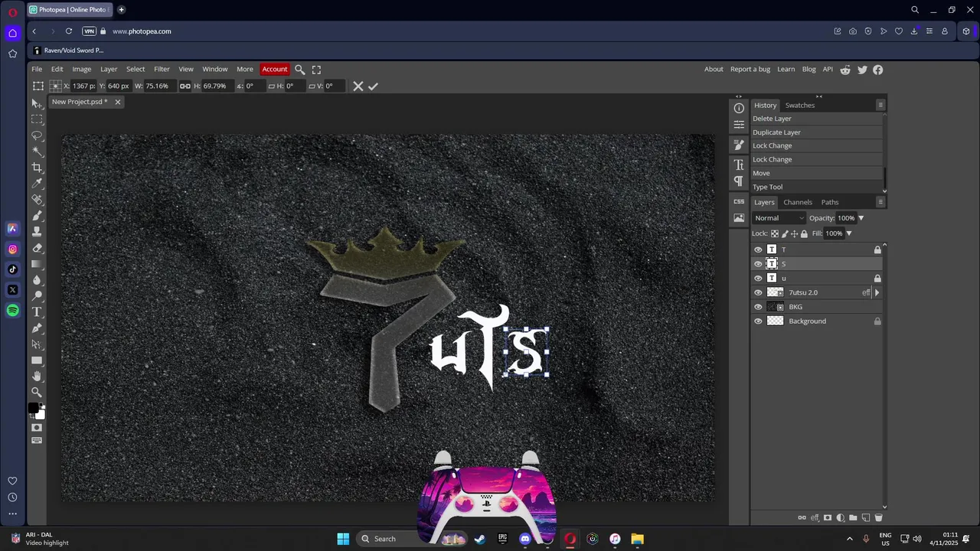Switch to the Channels tab
Screen dimensions: 980x551
798,202
